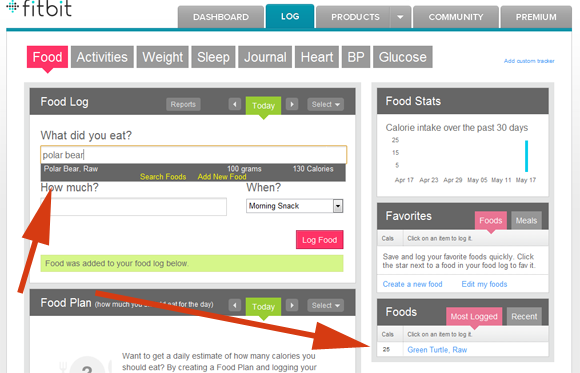Image resolution: width=580 pixels, height=373 pixels.
Task: Go to previous day in Food Log
Action: tap(235, 104)
